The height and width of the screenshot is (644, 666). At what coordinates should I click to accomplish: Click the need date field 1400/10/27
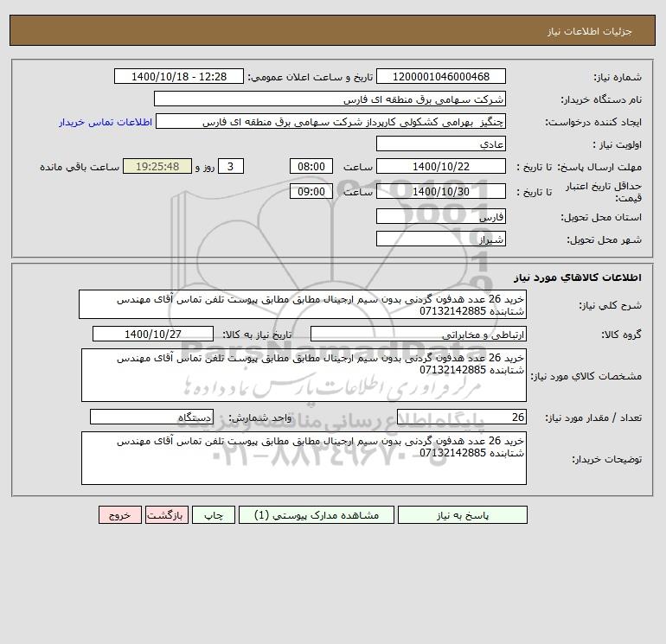coord(153,334)
